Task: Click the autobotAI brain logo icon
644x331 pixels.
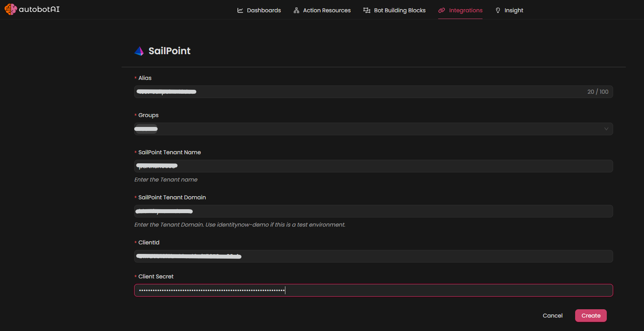Action: coord(11,9)
